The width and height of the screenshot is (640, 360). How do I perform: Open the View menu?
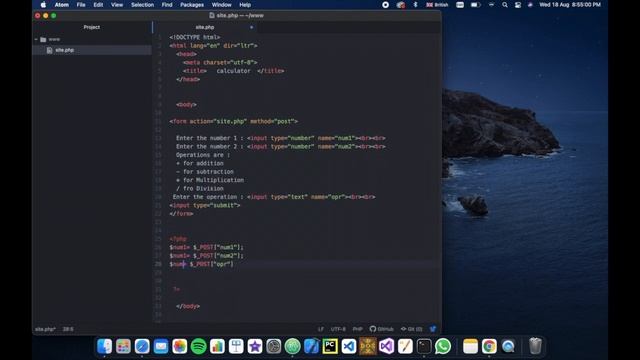click(117, 5)
